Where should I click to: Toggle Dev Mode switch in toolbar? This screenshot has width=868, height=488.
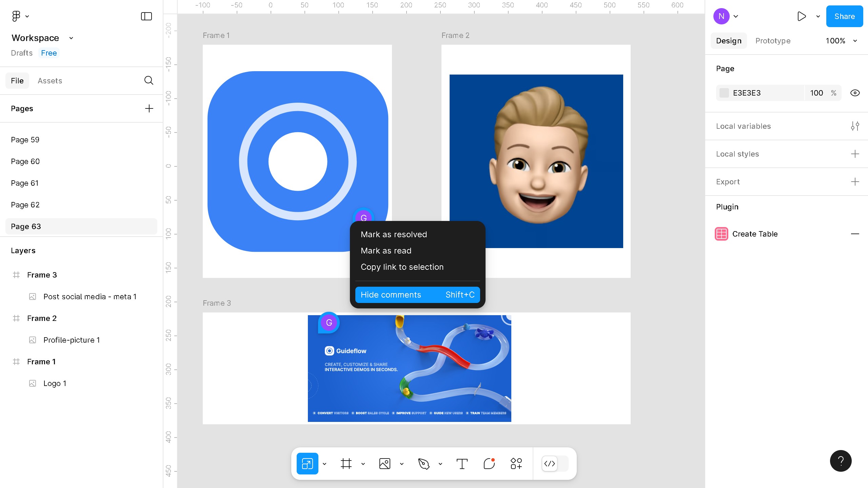[555, 464]
